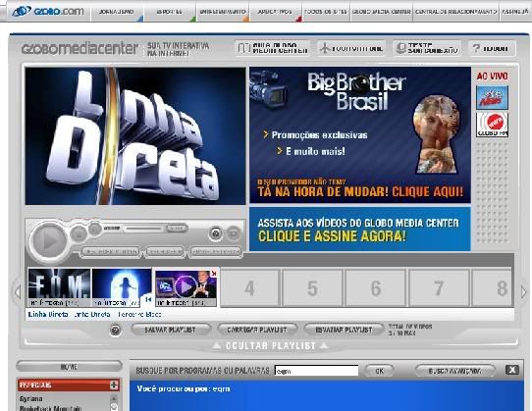
Task: Click the globomediacenter logo
Action: pos(80,48)
